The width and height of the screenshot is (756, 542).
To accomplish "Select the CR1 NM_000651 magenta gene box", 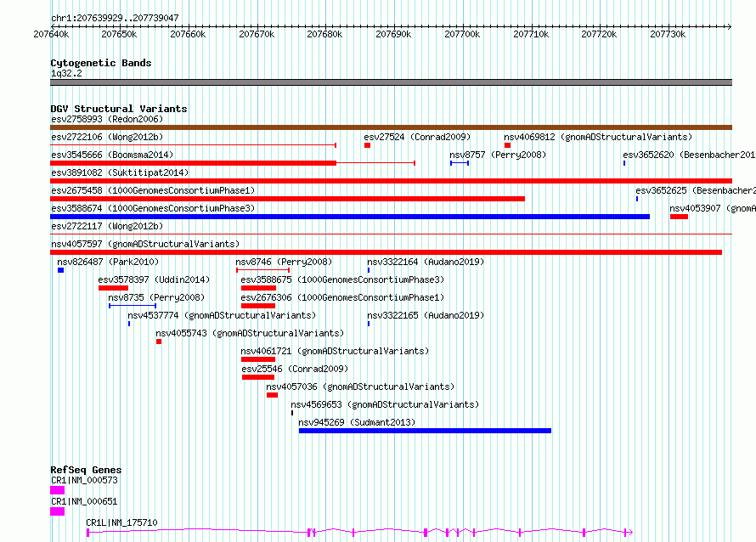I will 58,511.
